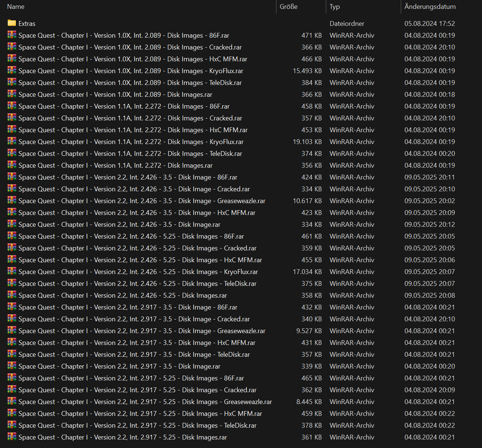Image resolution: width=482 pixels, height=448 pixels.
Task: Select file name Int. 2.917 5.25 86F.rar
Action: point(131,378)
